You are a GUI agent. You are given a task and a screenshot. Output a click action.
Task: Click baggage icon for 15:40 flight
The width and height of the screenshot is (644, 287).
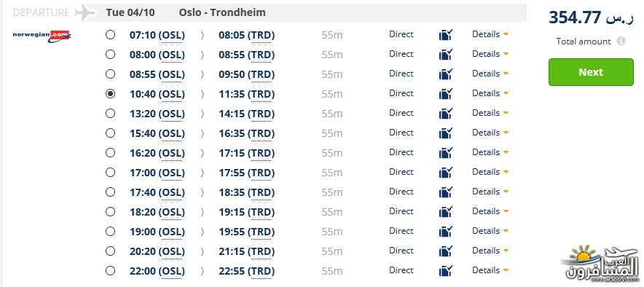[446, 133]
